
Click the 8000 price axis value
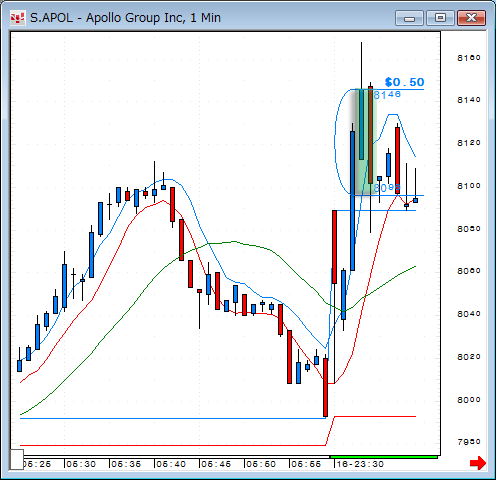(469, 400)
